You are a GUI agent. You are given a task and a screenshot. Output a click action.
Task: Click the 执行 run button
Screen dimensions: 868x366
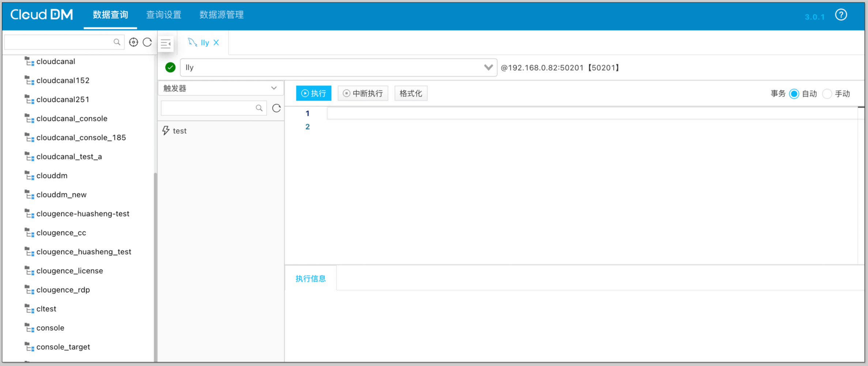tap(313, 94)
